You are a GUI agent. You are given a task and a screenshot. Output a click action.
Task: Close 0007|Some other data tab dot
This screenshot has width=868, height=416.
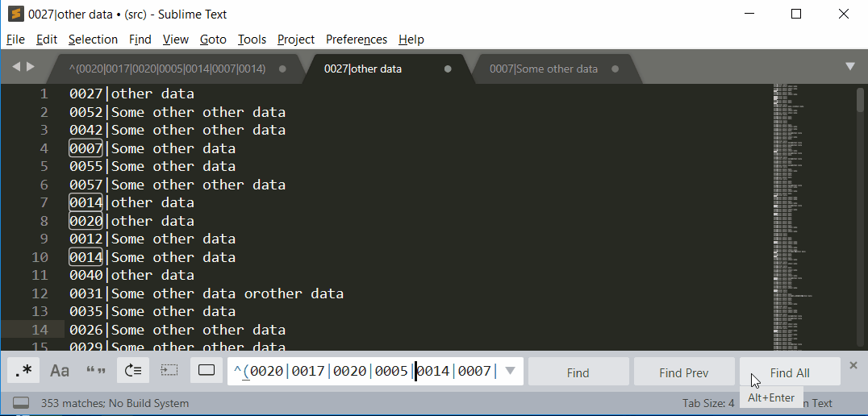point(615,69)
